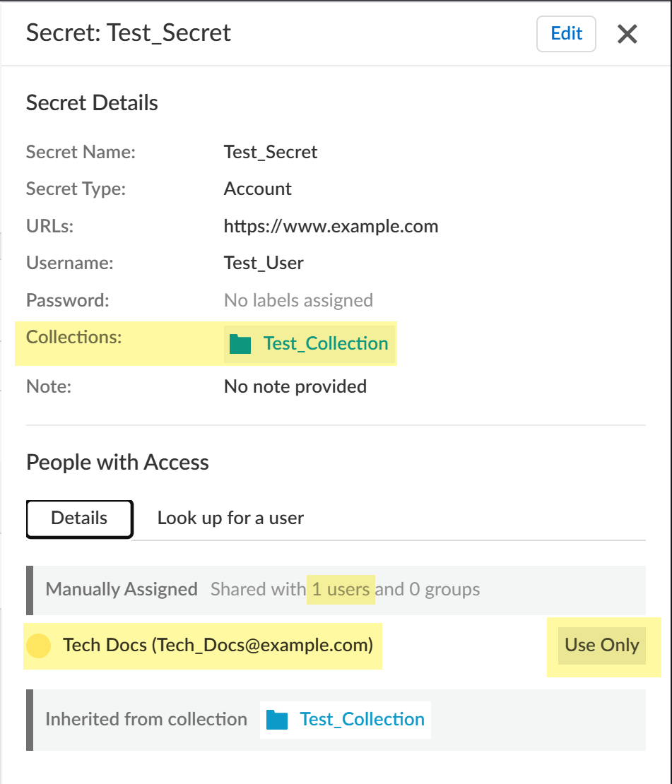Viewport: 672px width, 784px height.
Task: Click the Test_User username value
Action: 264,263
